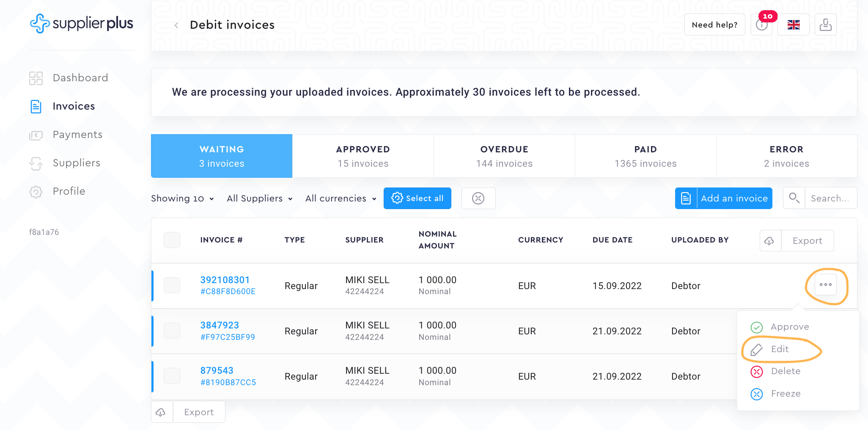Click the magnifier search icon
This screenshot has height=430, width=868.
tap(794, 198)
